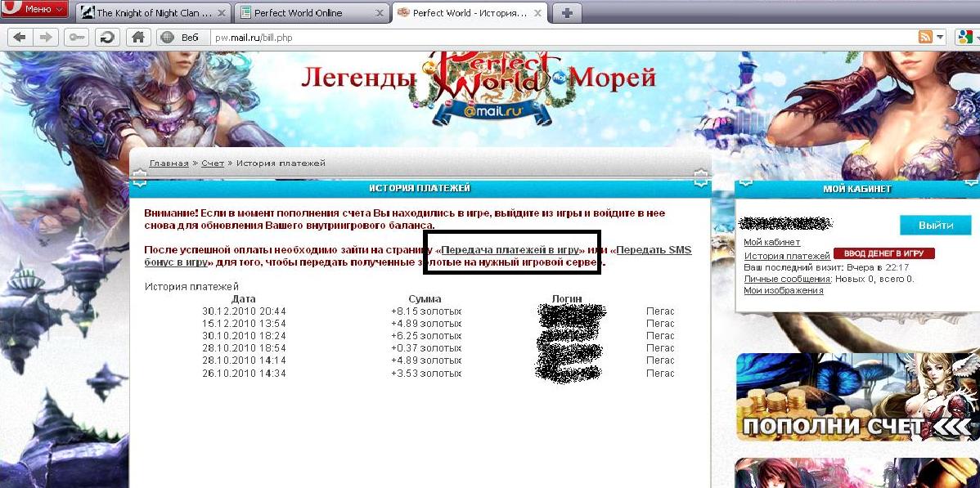Click the ВВОД ДЕНЕГ В ИГРУ button
Image resolution: width=980 pixels, height=488 pixels.
tap(883, 254)
